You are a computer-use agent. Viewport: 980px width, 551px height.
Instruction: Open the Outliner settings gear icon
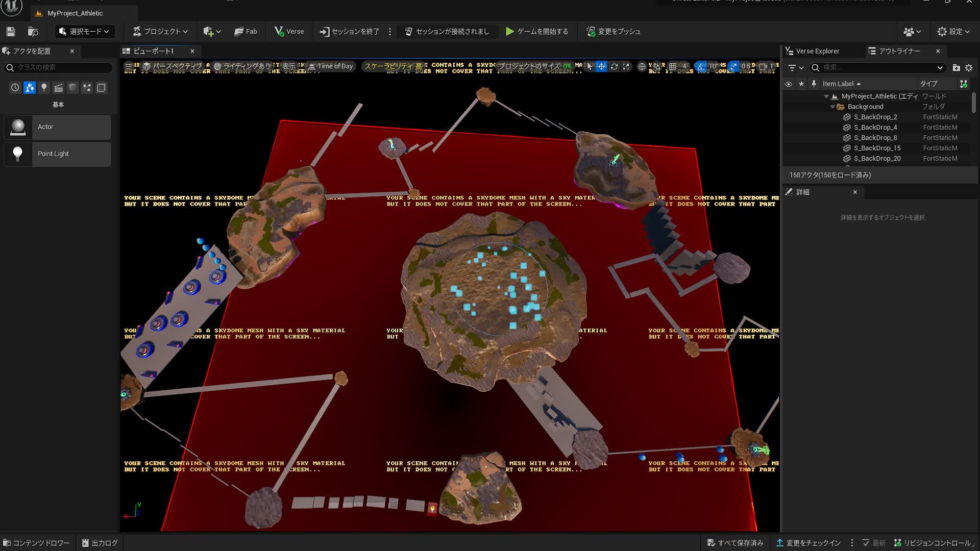[x=969, y=67]
